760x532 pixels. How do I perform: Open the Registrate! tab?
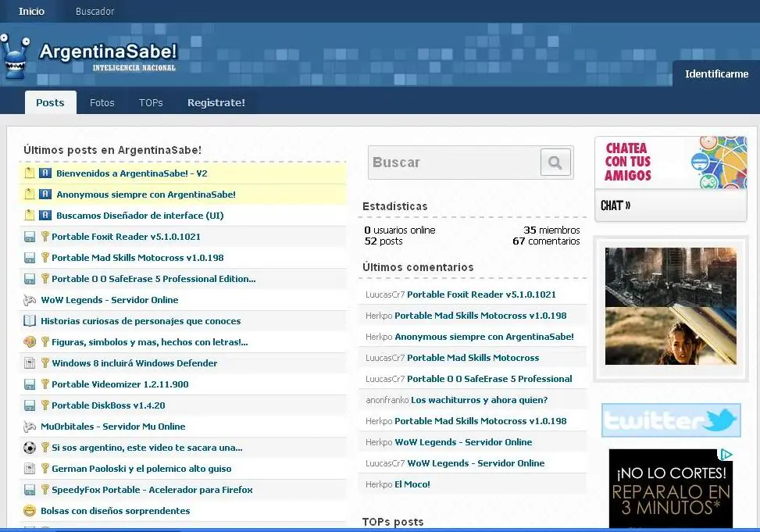[216, 103]
